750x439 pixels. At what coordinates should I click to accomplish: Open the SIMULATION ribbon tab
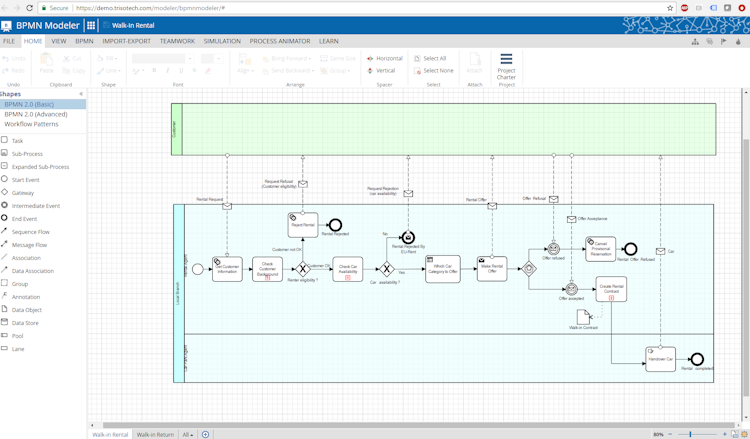tap(222, 41)
